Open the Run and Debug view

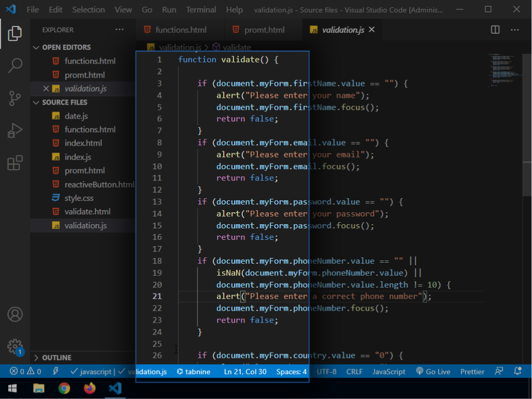(x=15, y=131)
